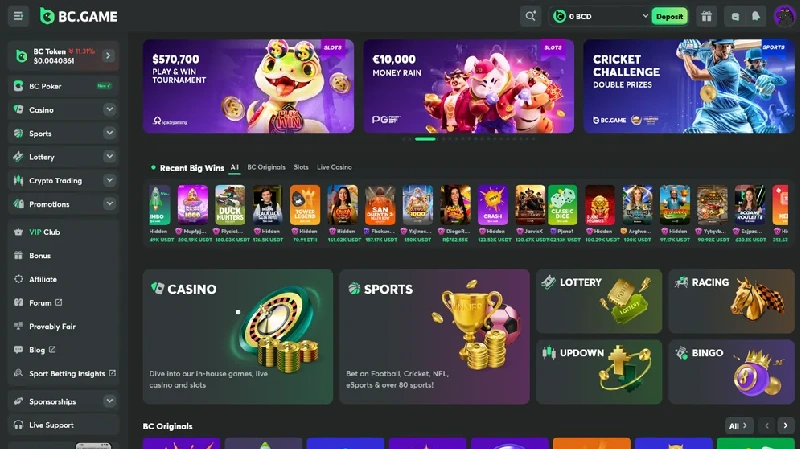The image size is (800, 449).
Task: Open the user avatar profile
Action: (784, 16)
